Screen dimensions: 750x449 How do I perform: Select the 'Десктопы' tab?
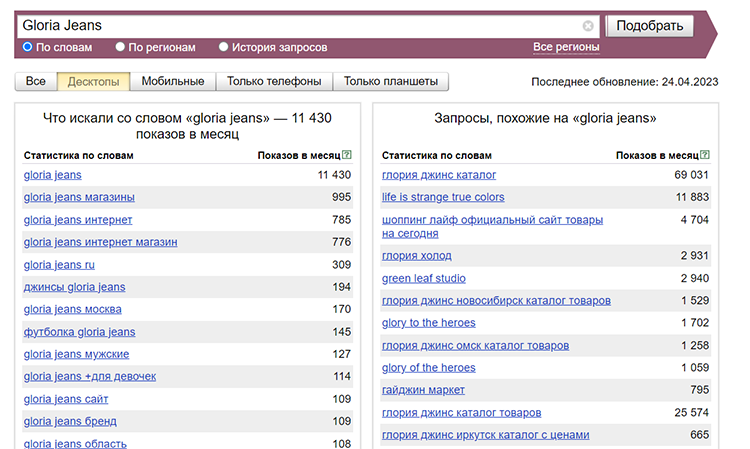[x=93, y=82]
